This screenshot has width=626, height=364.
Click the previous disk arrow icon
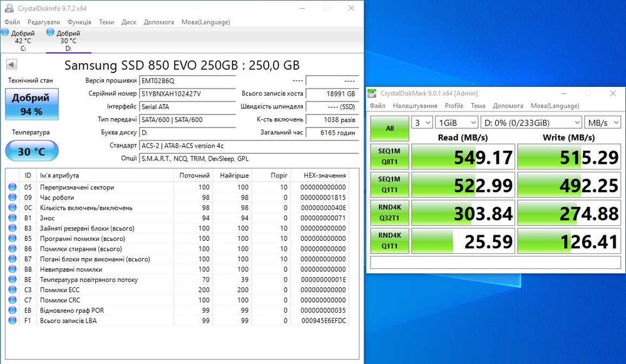(11, 64)
